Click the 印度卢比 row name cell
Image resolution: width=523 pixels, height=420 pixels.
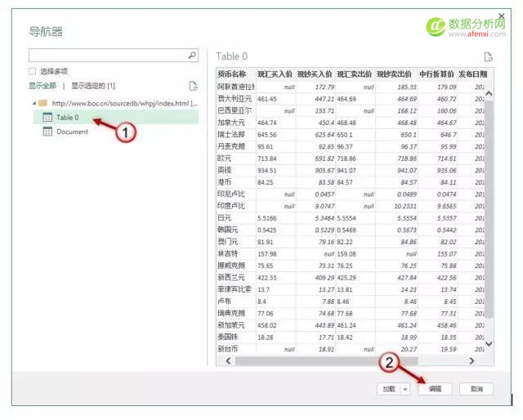[x=235, y=206]
